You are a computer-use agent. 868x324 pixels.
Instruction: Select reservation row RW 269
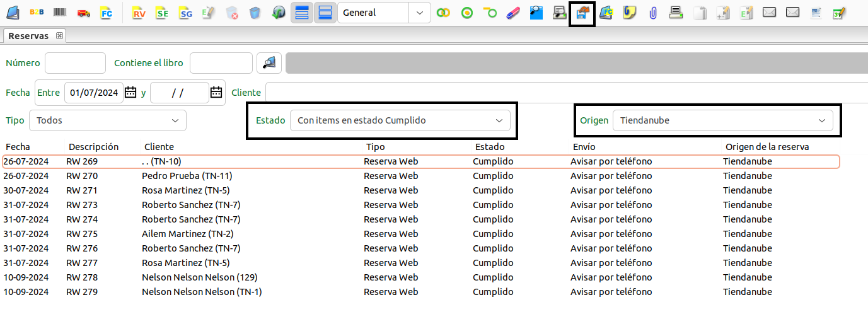421,161
